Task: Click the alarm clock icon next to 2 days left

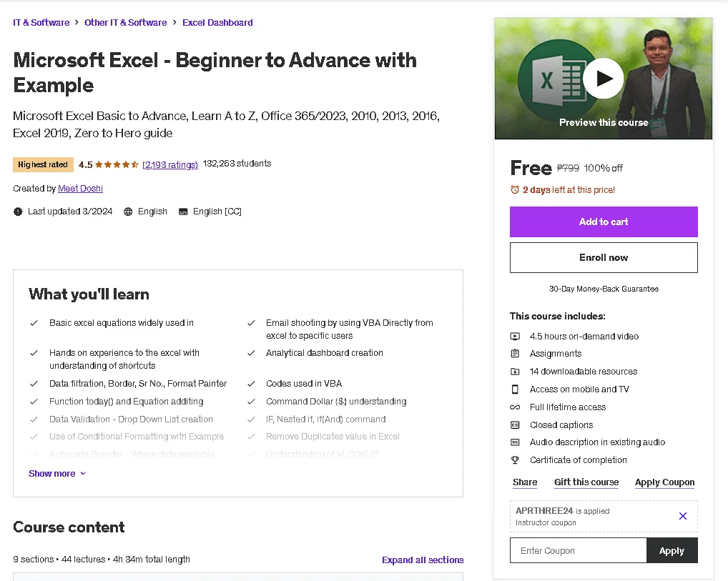Action: [x=515, y=189]
